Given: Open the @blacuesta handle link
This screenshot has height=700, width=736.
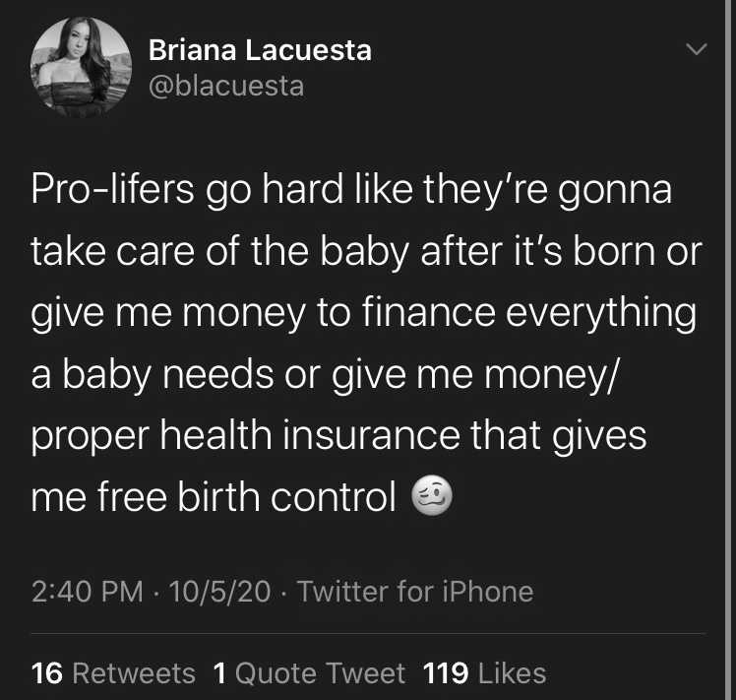Looking at the screenshot, I should tap(226, 87).
